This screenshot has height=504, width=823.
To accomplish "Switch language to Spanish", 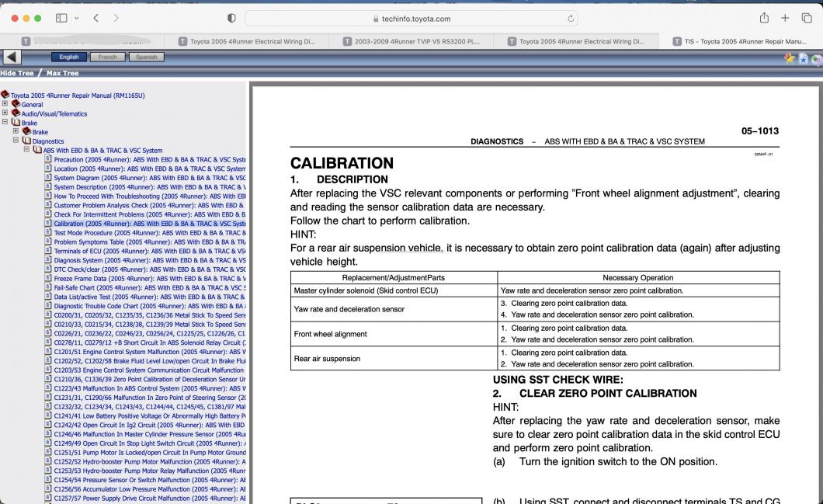I will coord(147,57).
